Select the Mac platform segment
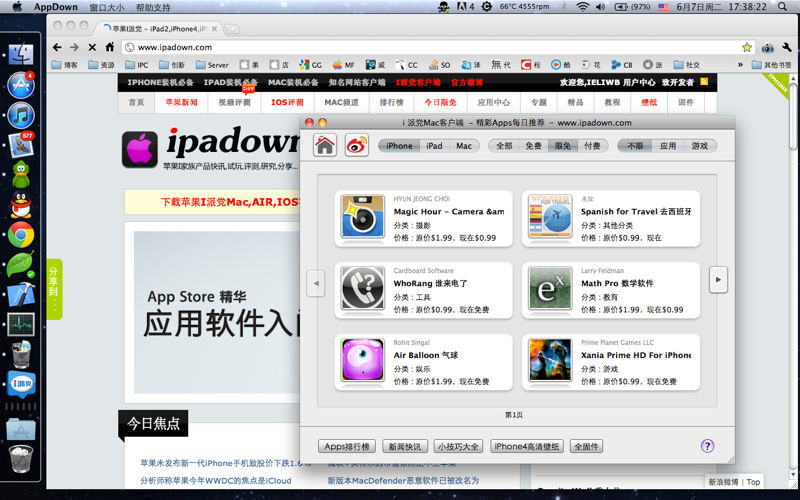 click(x=464, y=146)
